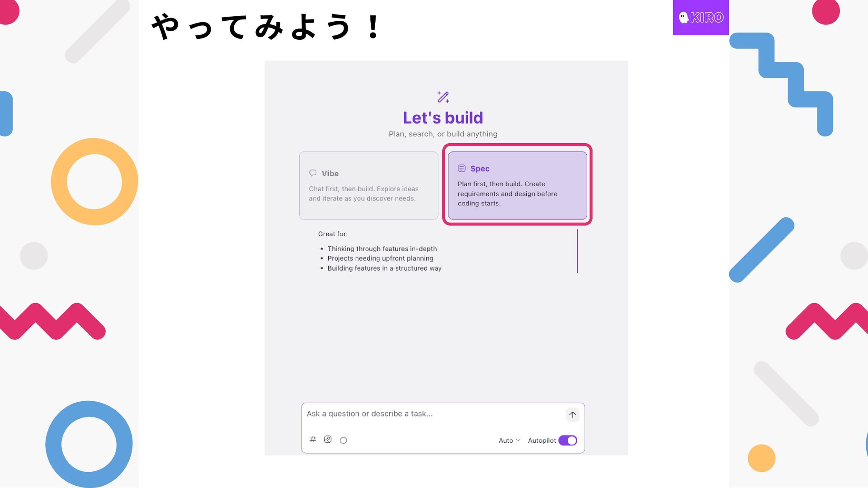
Task: Open the Auto model dropdown
Action: point(506,441)
